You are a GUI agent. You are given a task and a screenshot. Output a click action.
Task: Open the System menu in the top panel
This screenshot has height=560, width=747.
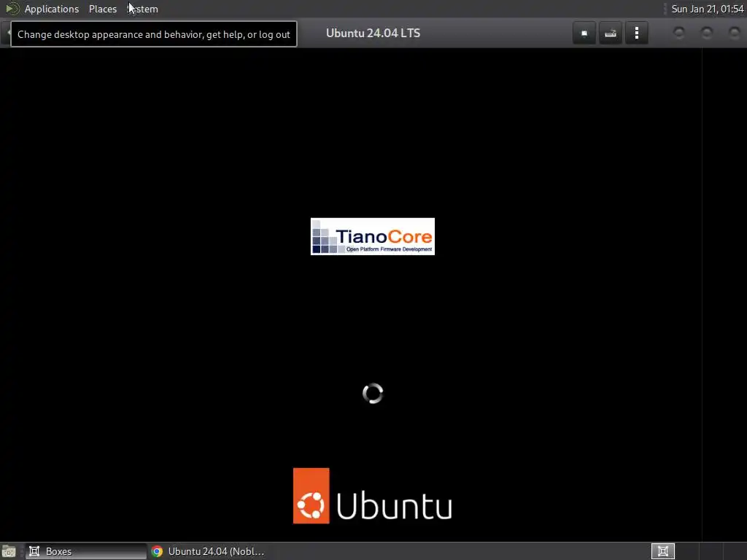(x=143, y=9)
